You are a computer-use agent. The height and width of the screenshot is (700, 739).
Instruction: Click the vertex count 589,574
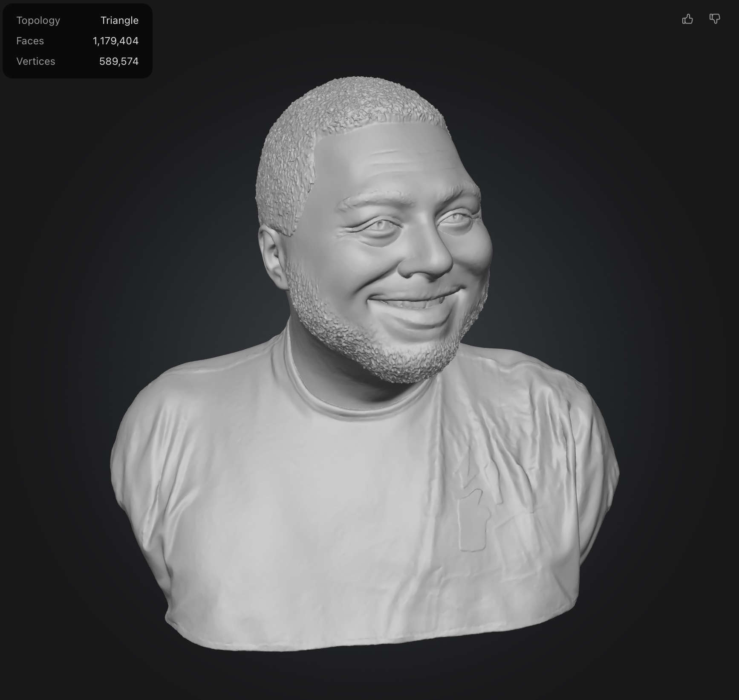[x=119, y=61]
